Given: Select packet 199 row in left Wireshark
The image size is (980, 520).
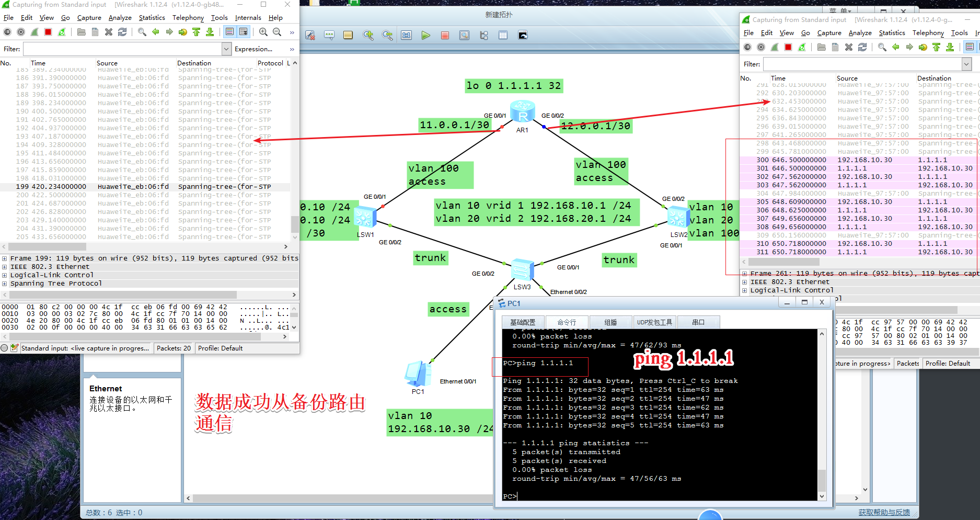Looking at the screenshot, I should (x=145, y=186).
